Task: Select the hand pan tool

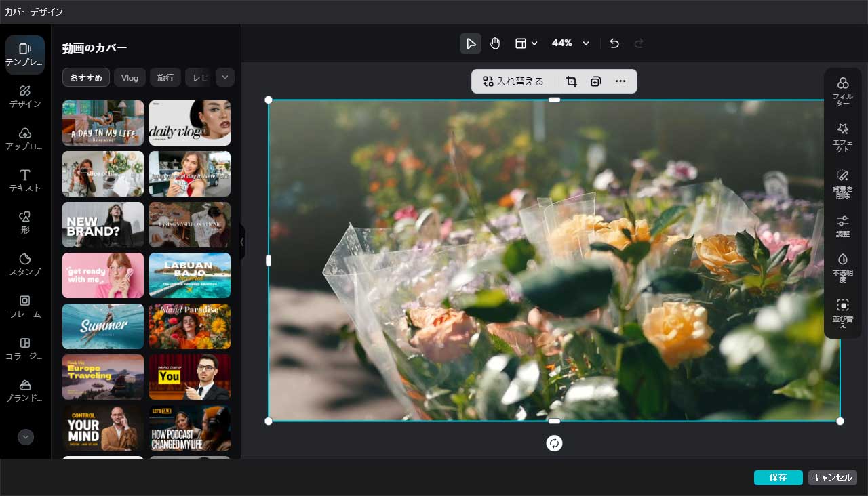Action: tap(495, 43)
